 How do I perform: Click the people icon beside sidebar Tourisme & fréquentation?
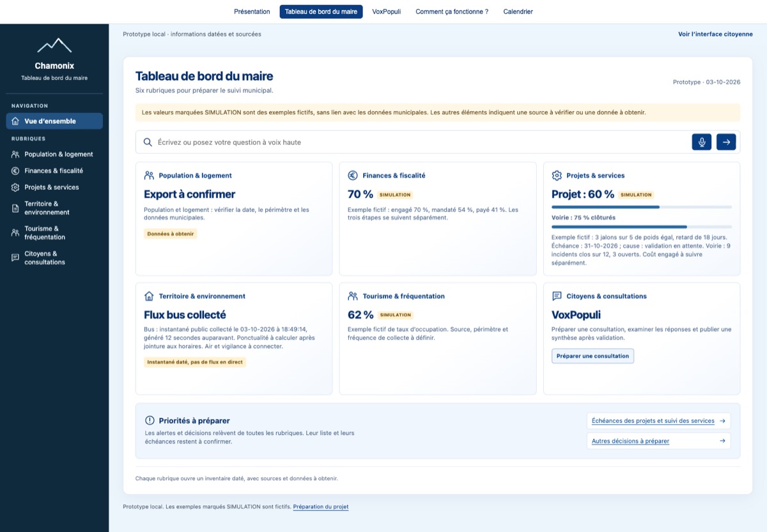point(15,233)
